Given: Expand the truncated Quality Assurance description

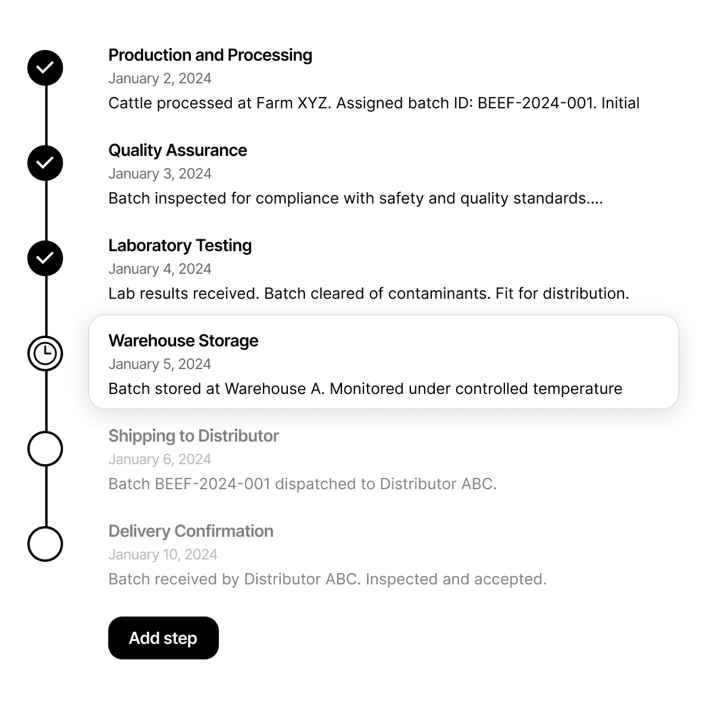Looking at the screenshot, I should coord(356,198).
